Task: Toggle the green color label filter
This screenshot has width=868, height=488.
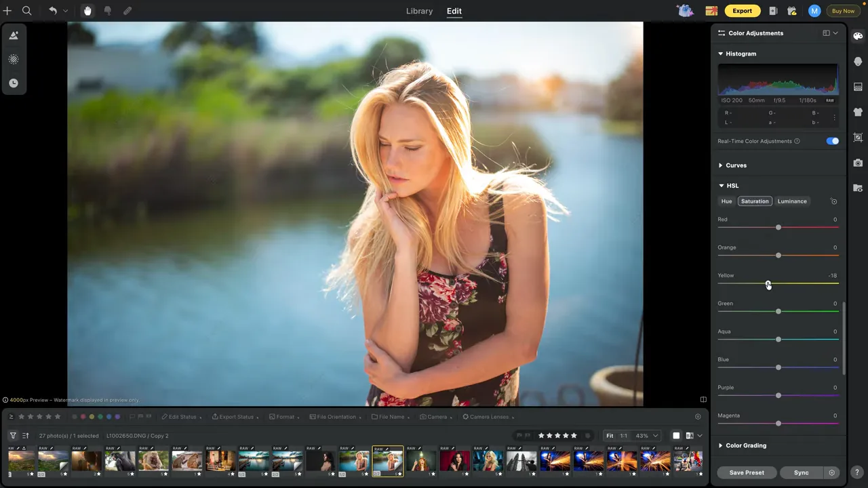Action: (x=100, y=417)
